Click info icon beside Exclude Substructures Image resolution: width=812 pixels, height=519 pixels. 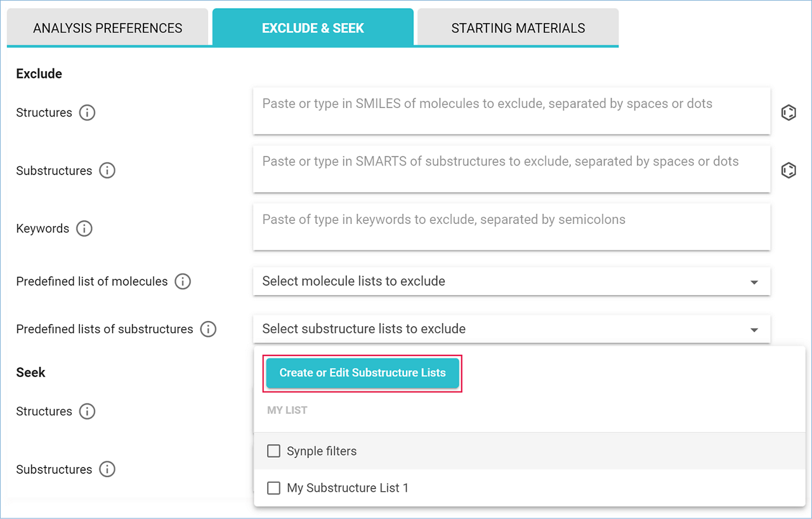(x=107, y=171)
